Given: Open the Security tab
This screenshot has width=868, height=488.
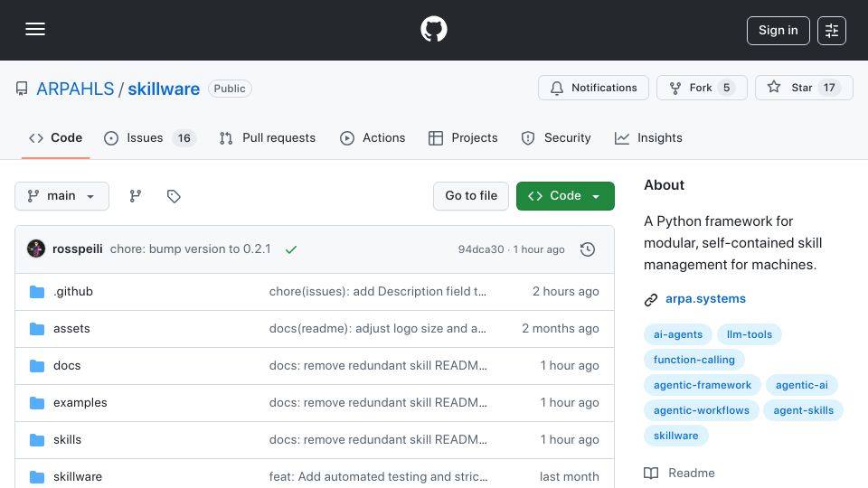Looking at the screenshot, I should [556, 137].
